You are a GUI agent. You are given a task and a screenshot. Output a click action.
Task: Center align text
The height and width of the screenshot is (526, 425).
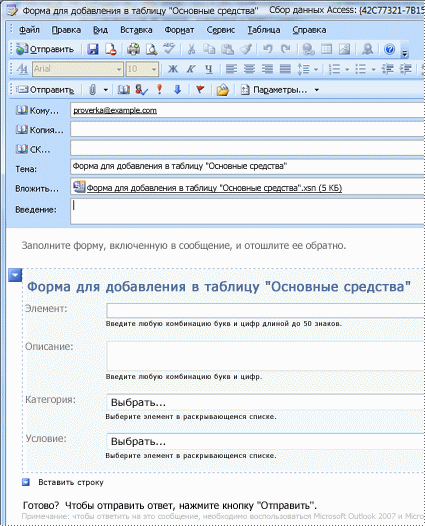[249, 69]
